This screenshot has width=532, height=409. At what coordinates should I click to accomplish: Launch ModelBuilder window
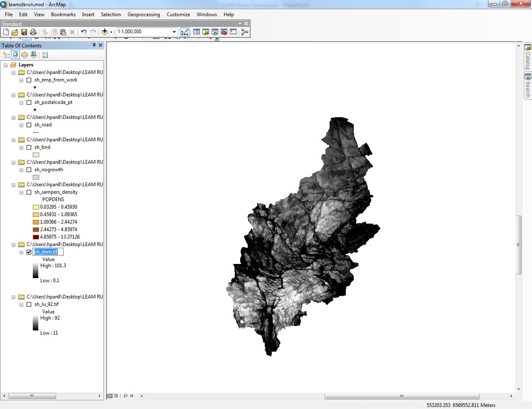pyautogui.click(x=244, y=32)
